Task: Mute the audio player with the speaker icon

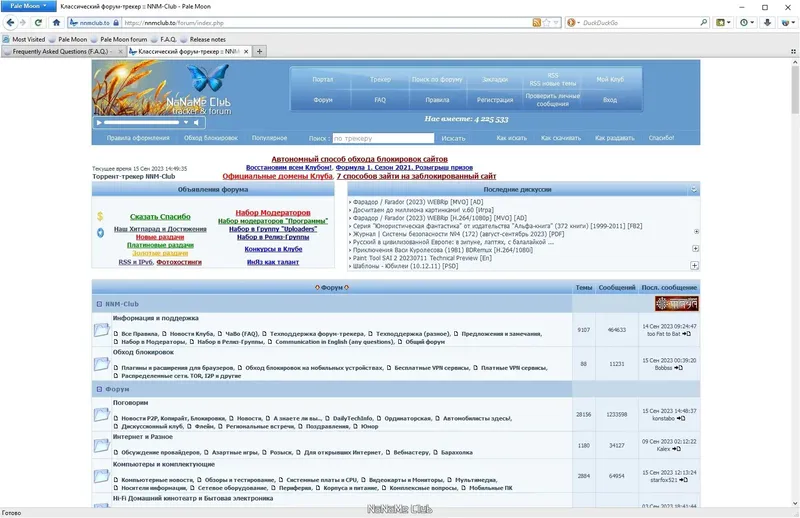Action: coord(196,122)
